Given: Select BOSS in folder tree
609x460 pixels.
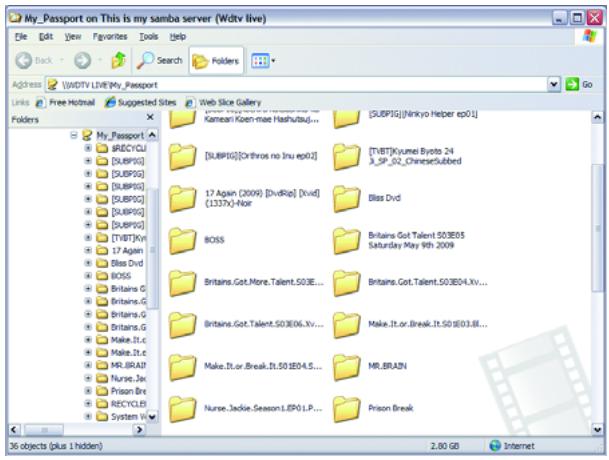Looking at the screenshot, I should (121, 276).
